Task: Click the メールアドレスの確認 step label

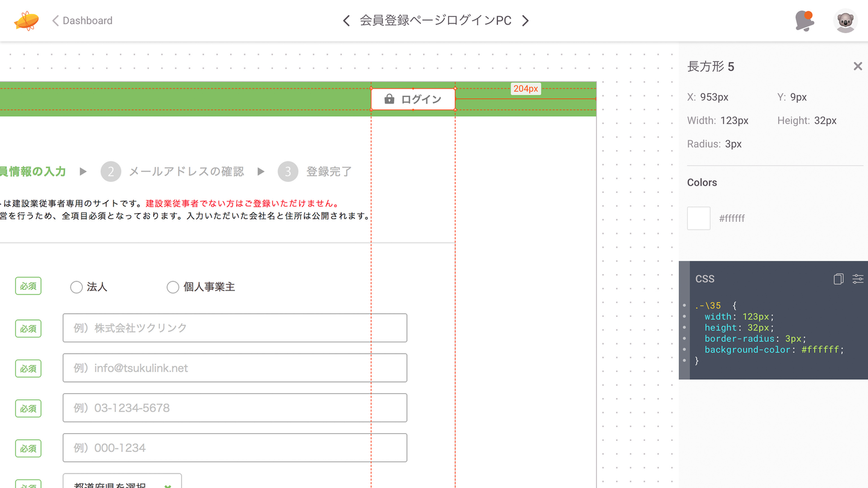Action: pyautogui.click(x=186, y=172)
